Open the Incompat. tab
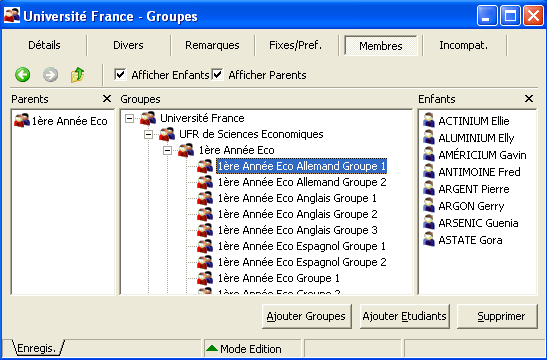Viewport: 547px width, 360px height. click(x=464, y=45)
